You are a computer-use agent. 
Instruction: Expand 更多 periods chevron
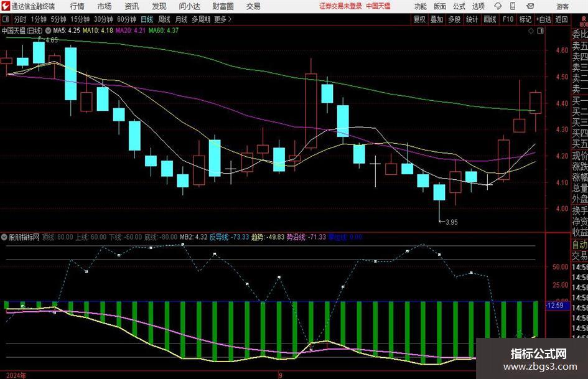coord(223,19)
